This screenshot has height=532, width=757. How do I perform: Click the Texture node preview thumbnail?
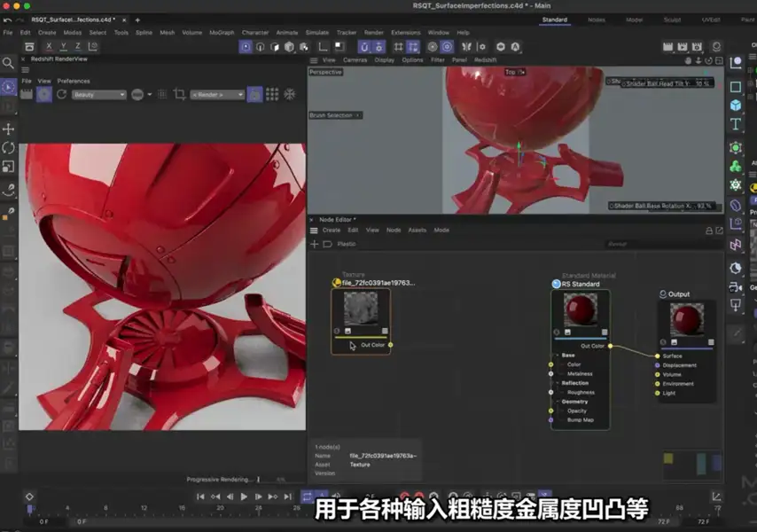[361, 309]
